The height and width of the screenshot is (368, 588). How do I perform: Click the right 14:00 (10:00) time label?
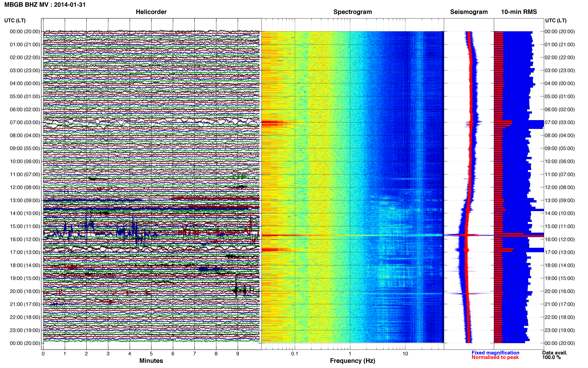pos(560,213)
